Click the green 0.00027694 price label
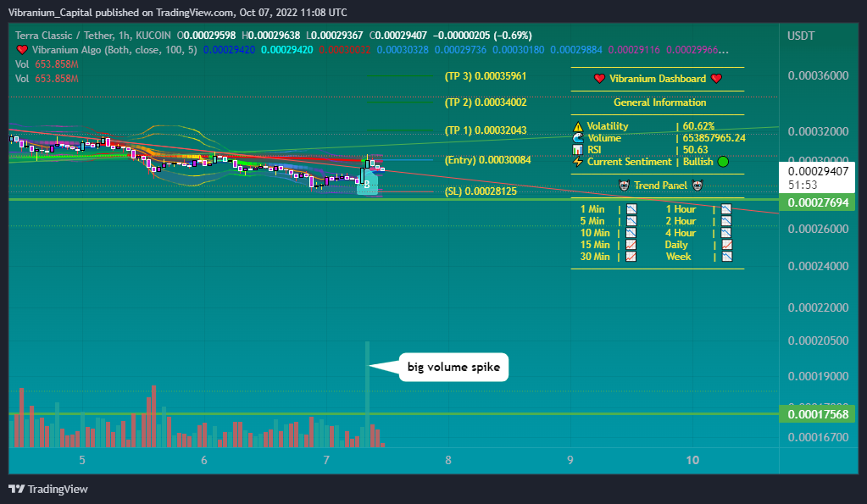The height and width of the screenshot is (504, 867). 818,202
